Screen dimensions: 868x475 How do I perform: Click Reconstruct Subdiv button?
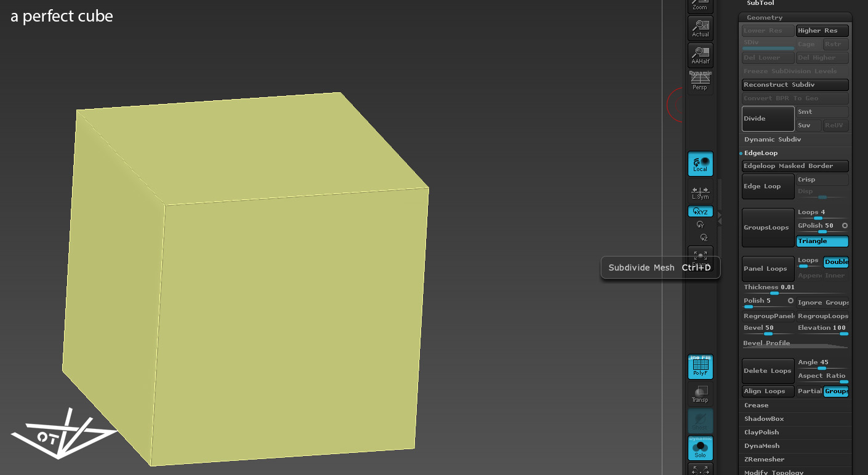pyautogui.click(x=795, y=85)
